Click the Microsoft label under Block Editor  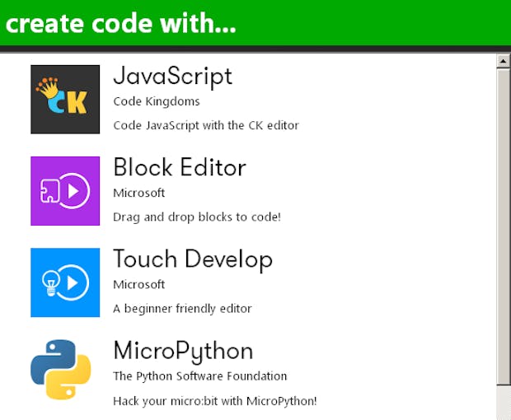pos(138,193)
